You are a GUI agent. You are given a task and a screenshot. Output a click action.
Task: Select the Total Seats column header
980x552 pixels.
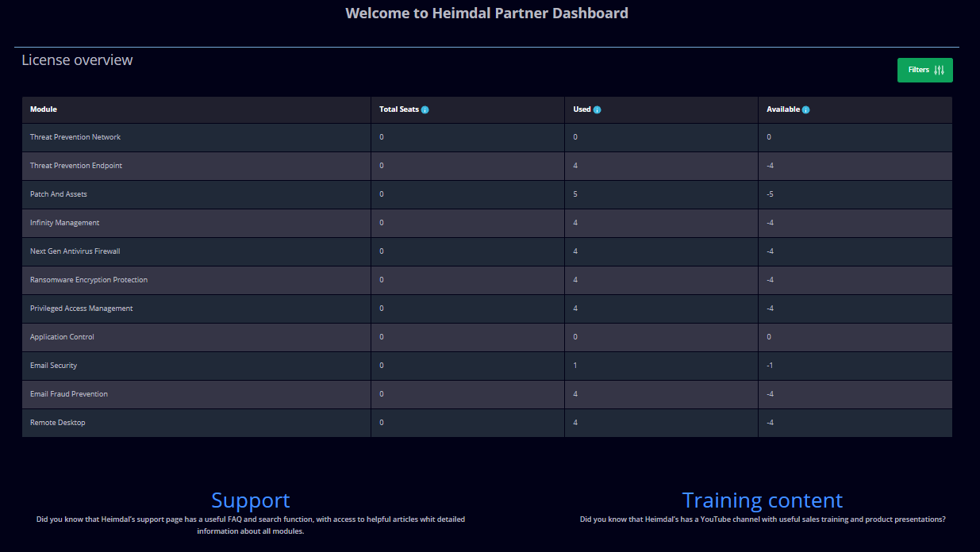point(467,109)
